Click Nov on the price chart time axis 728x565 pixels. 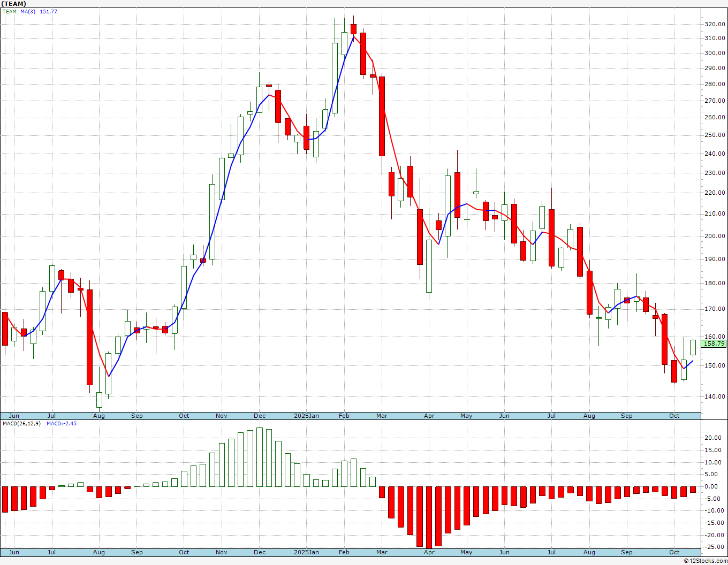pyautogui.click(x=222, y=416)
